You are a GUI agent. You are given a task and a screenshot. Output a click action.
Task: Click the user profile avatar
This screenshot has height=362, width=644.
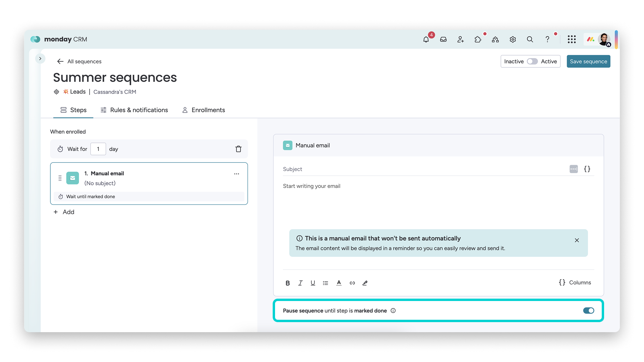(604, 40)
